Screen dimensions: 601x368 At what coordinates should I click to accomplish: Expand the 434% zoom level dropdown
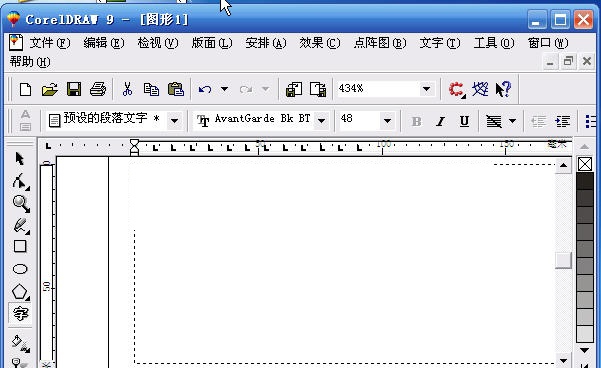pyautogui.click(x=427, y=90)
